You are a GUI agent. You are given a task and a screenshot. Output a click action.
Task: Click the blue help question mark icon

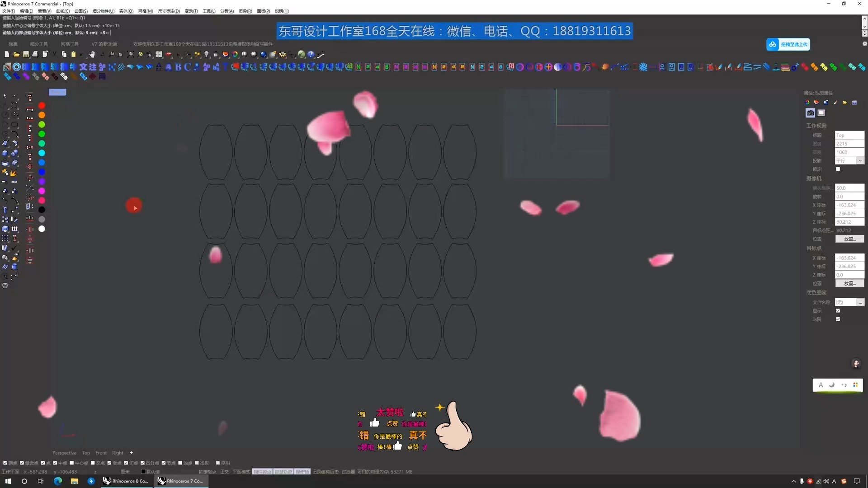coord(311,54)
